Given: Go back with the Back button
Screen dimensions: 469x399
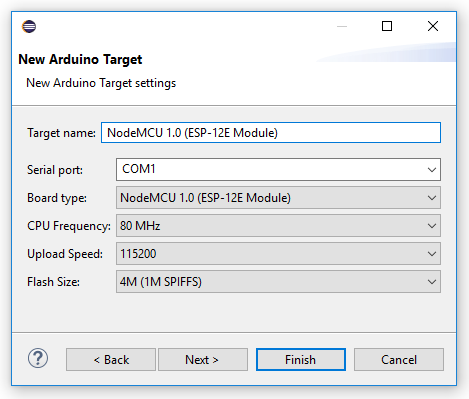Looking at the screenshot, I should 111,360.
